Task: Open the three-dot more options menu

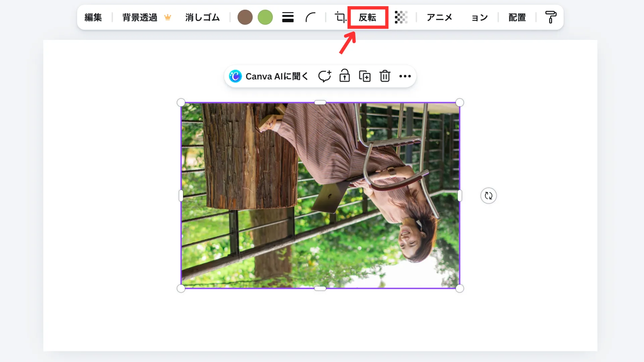Action: point(405,76)
